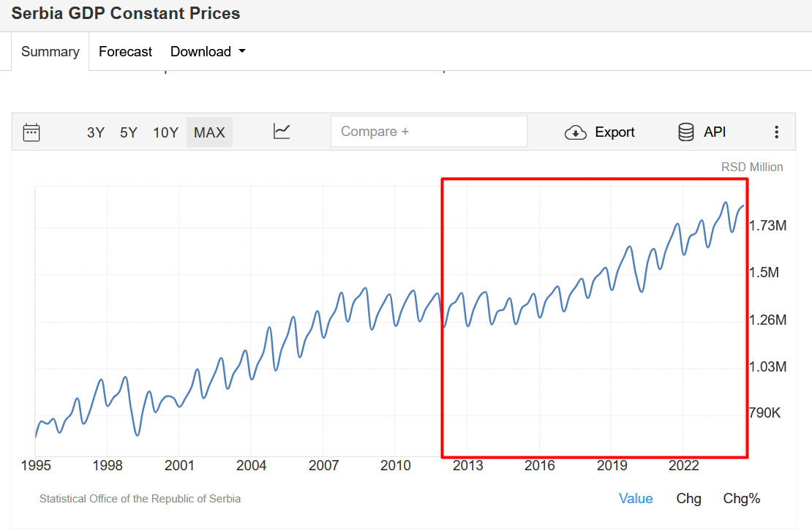Viewport: 812px width, 531px height.
Task: Click the cloud download Export icon
Action: pyautogui.click(x=576, y=132)
